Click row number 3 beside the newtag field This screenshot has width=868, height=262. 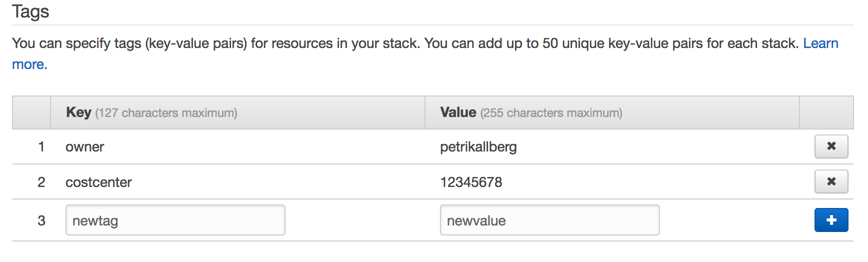click(x=41, y=220)
